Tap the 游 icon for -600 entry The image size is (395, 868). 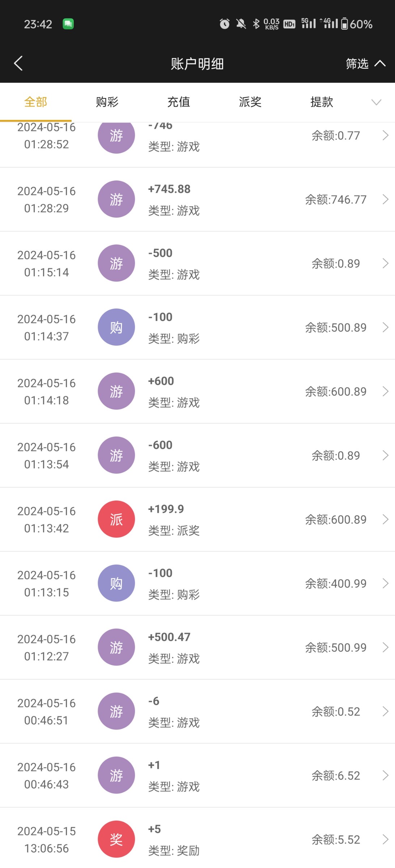pos(116,455)
